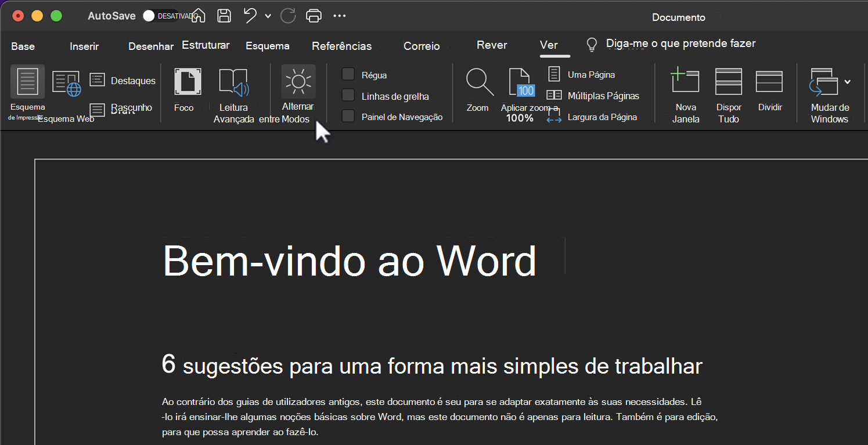Select Múltiplas Páginas view

click(x=593, y=96)
